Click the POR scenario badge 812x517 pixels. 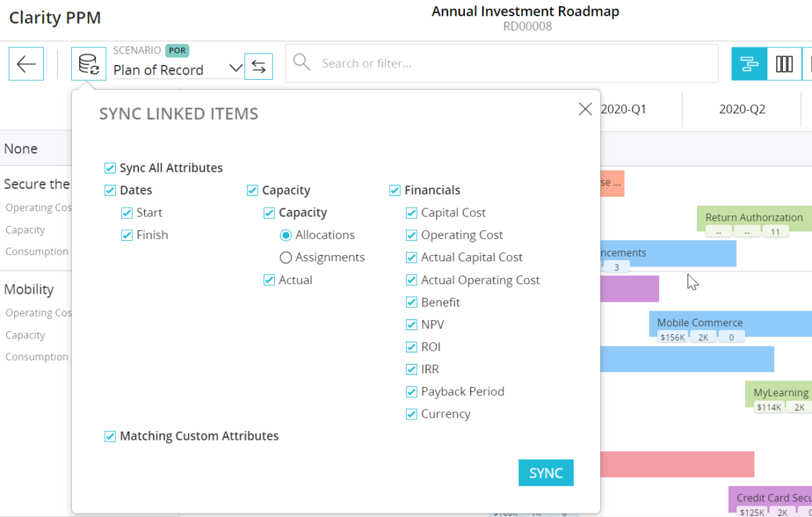click(177, 50)
